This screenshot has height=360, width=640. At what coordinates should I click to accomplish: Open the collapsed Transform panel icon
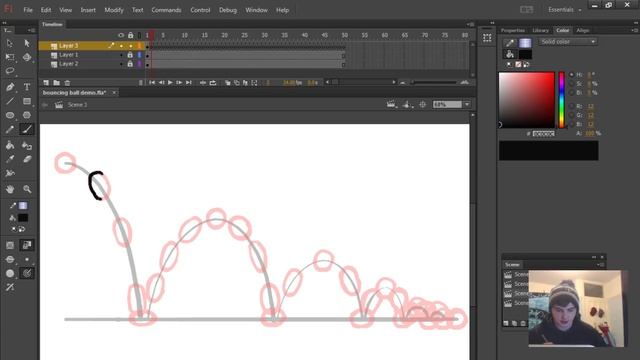pyautogui.click(x=487, y=38)
